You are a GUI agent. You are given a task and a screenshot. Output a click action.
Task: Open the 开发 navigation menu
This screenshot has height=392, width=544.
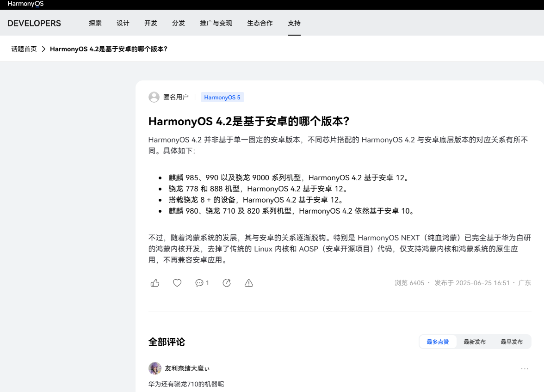tap(151, 23)
